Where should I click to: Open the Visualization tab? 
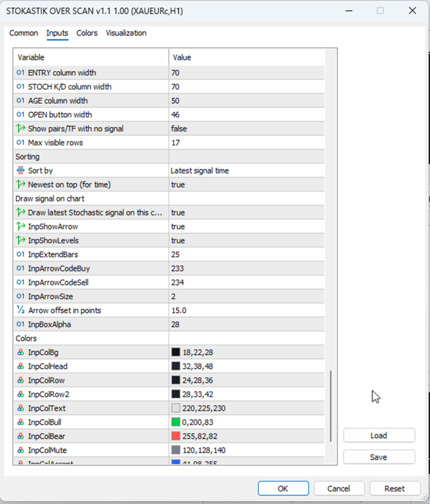click(x=126, y=33)
